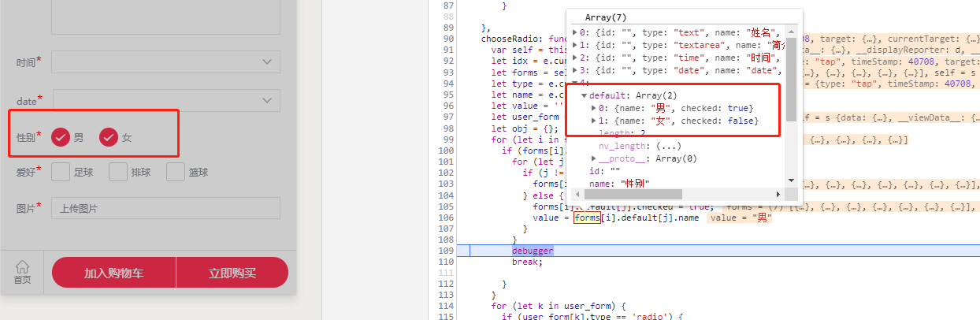The height and width of the screenshot is (320, 980).
Task: Click the 立即购买 button
Action: point(232,273)
